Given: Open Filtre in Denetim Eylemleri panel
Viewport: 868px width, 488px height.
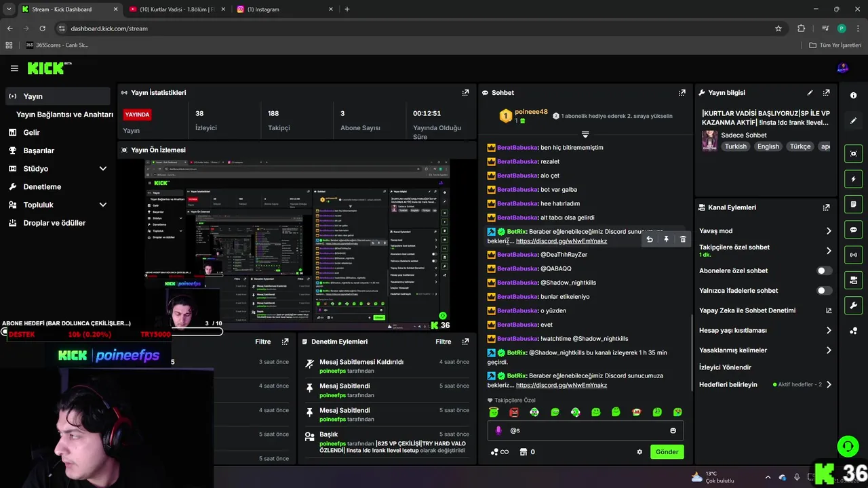Looking at the screenshot, I should (443, 342).
